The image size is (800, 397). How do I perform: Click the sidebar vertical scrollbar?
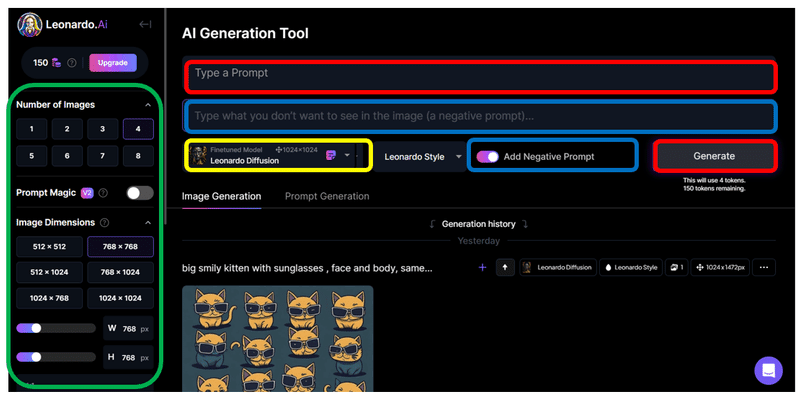[x=165, y=117]
